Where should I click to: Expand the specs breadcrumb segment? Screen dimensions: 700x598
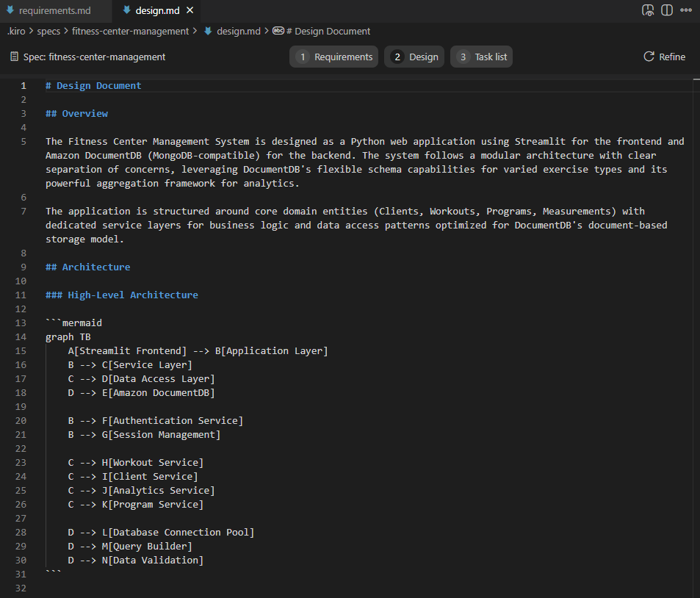pyautogui.click(x=48, y=31)
